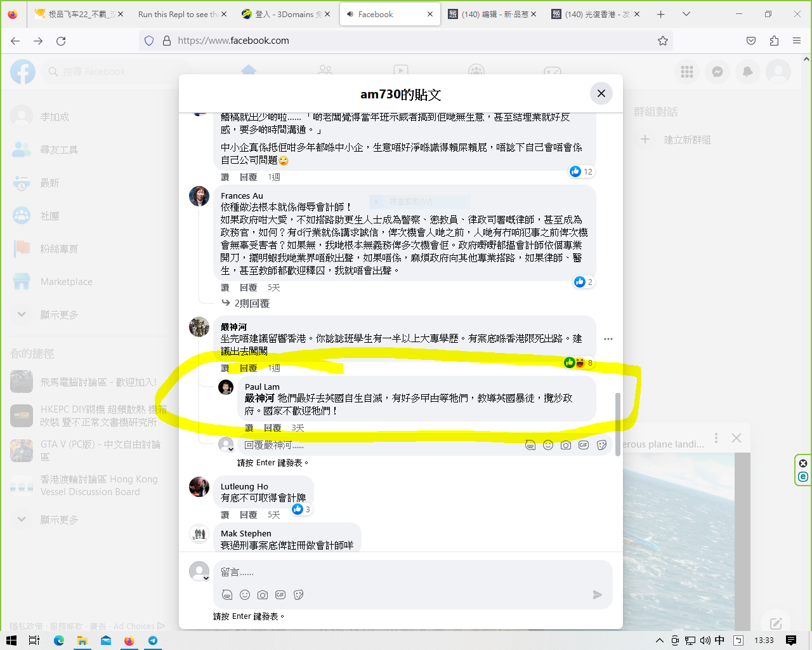Open 粉絲專頁 in the left sidebar
Screen dimensions: 812x650
click(x=59, y=249)
